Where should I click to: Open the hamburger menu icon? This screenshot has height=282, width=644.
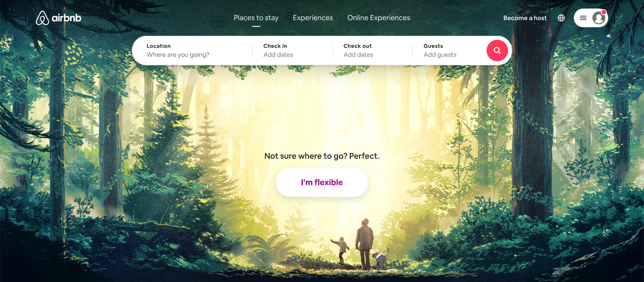pos(583,18)
